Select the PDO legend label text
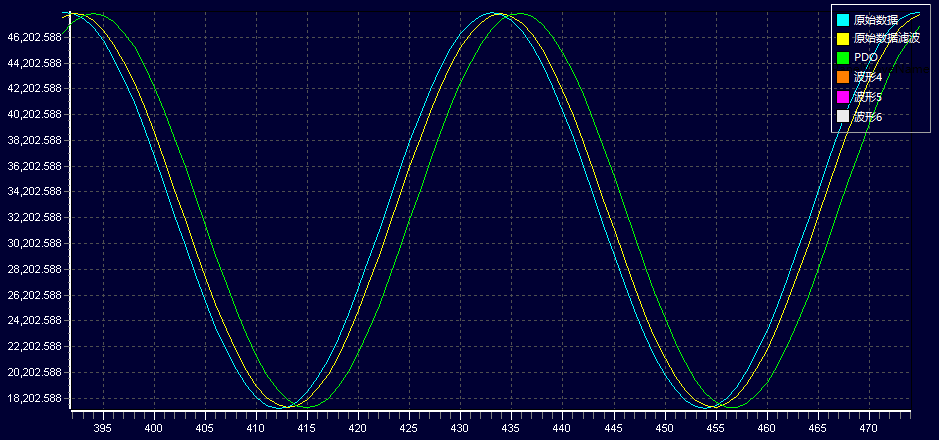The image size is (939, 440). click(x=866, y=58)
